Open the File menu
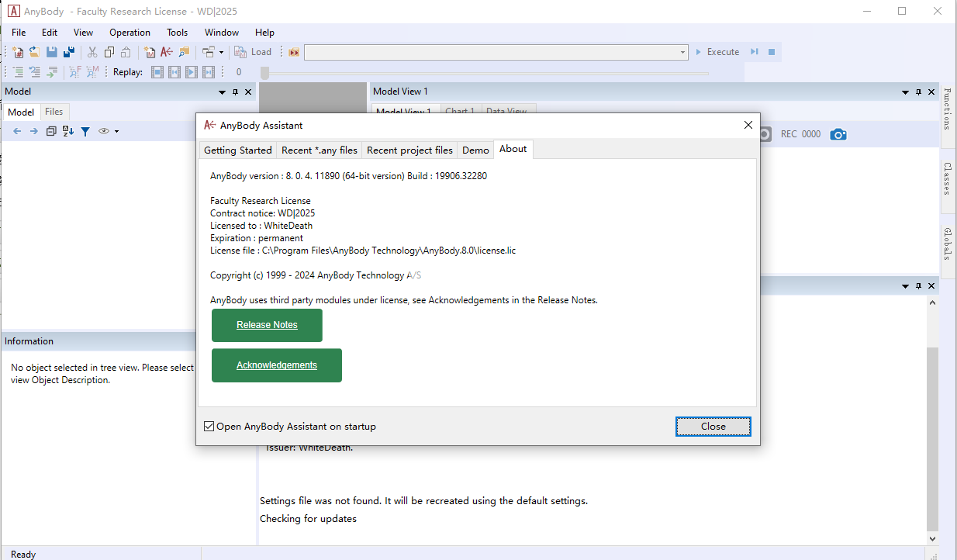The height and width of the screenshot is (560, 957). click(x=19, y=33)
